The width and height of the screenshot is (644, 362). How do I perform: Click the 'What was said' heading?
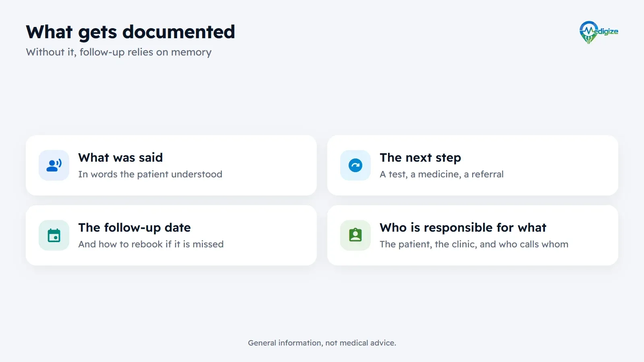120,158
